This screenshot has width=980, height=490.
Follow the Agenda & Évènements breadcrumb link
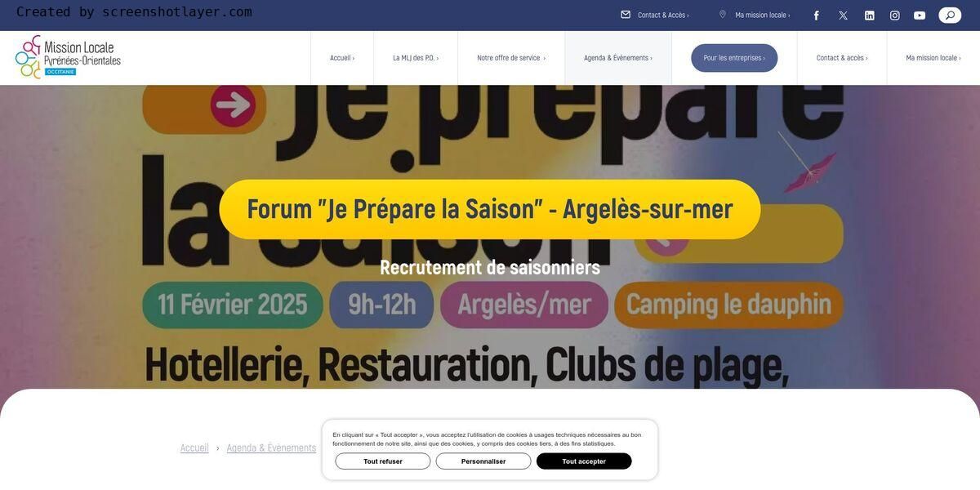271,448
